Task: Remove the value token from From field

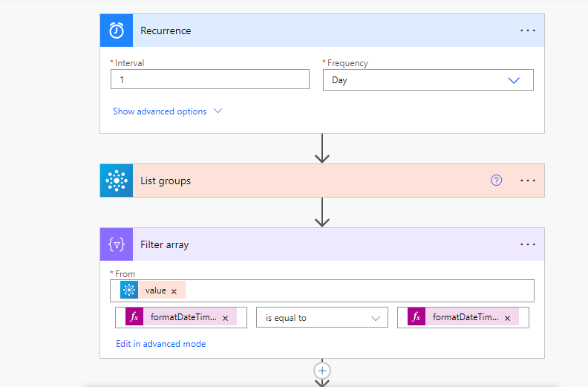Action: pyautogui.click(x=174, y=291)
